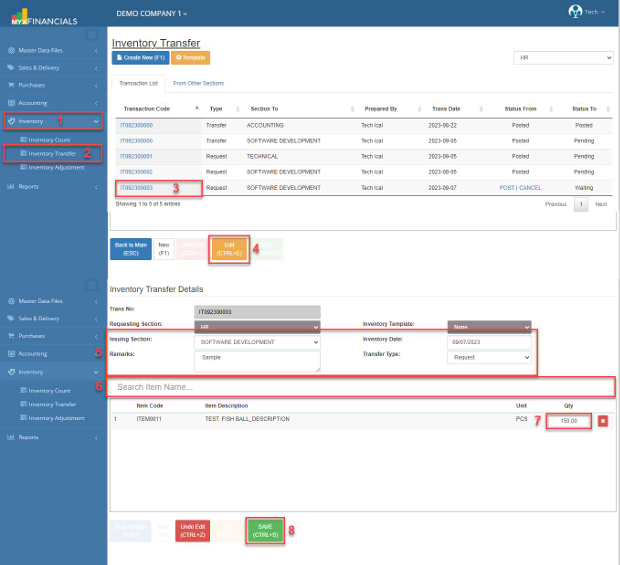Click the Master Data Files icon
This screenshot has width=620, height=565.
[x=12, y=49]
